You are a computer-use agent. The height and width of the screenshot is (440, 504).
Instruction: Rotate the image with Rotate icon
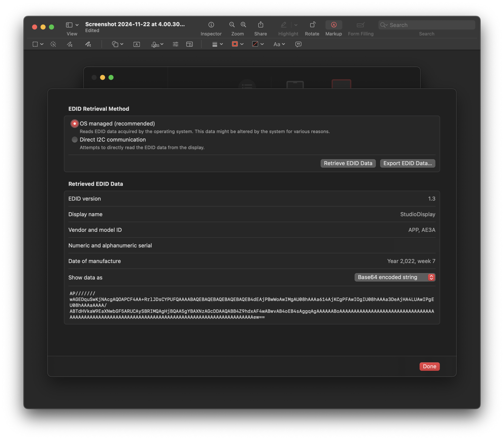[312, 25]
